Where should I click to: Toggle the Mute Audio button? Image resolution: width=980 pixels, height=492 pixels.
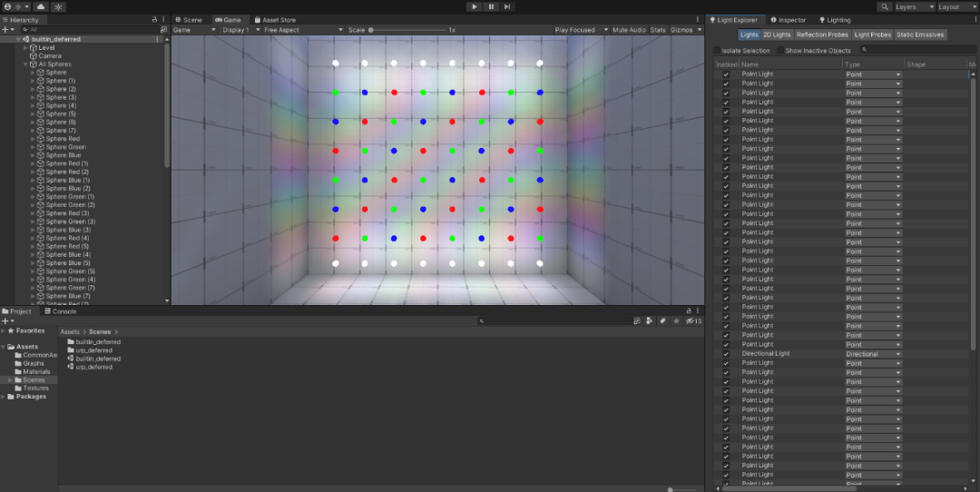[629, 30]
